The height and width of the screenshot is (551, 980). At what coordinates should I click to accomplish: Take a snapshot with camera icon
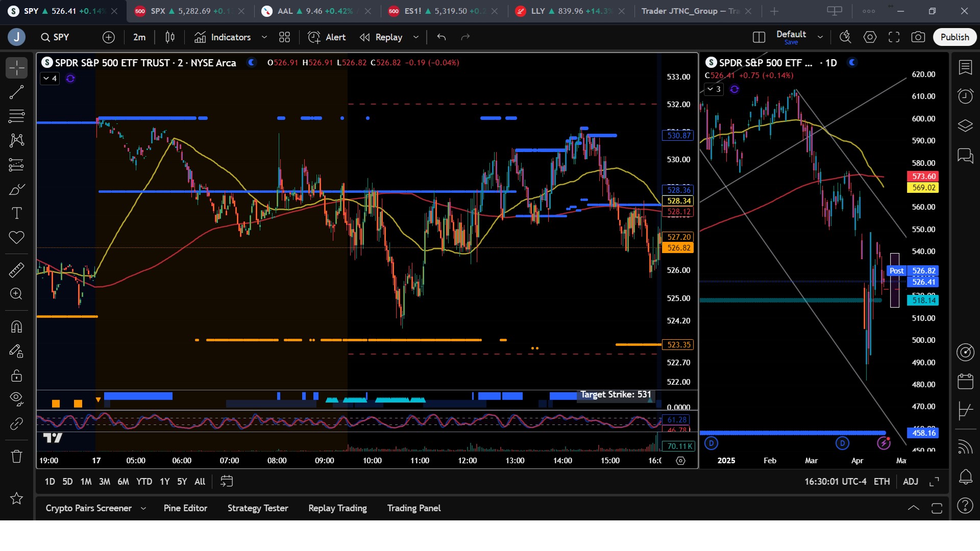918,37
